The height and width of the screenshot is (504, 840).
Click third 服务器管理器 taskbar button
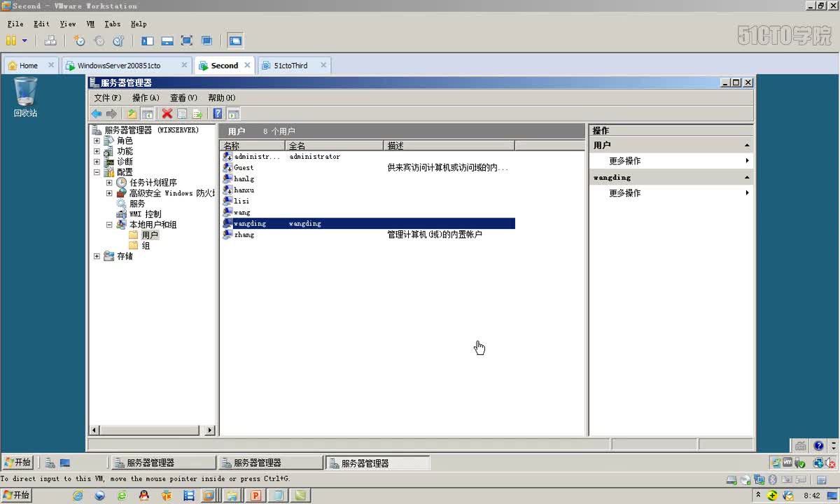[x=377, y=463]
